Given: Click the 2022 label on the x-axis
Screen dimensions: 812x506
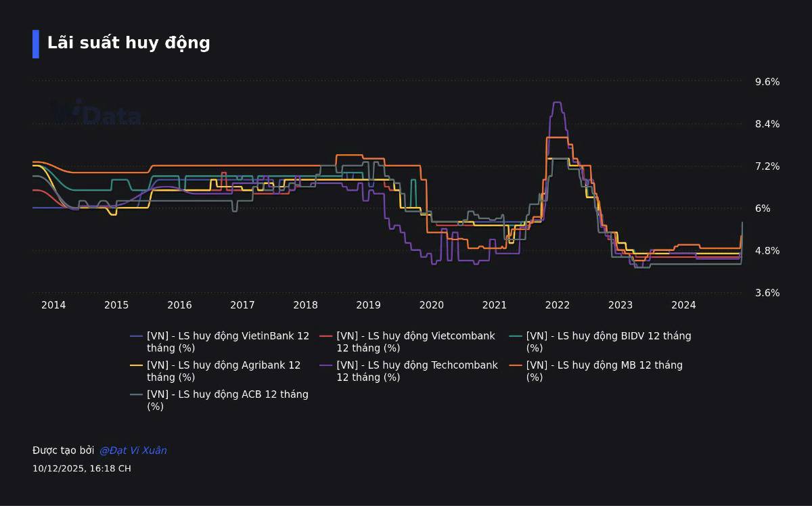Looking at the screenshot, I should [x=558, y=305].
